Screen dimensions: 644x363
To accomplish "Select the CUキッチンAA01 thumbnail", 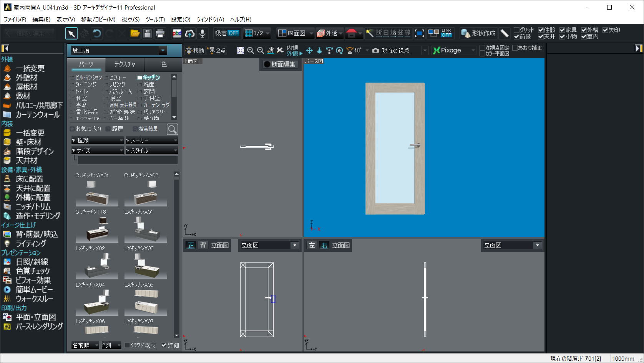I will (97, 194).
